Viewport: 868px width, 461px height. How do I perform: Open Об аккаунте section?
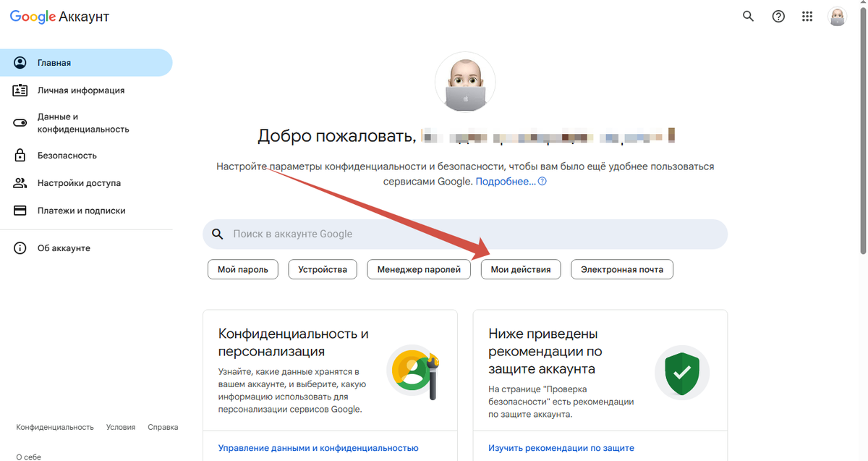(86, 248)
